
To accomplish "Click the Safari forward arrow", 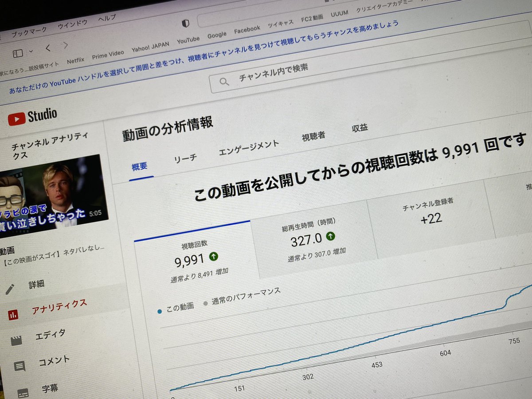I will (66, 45).
